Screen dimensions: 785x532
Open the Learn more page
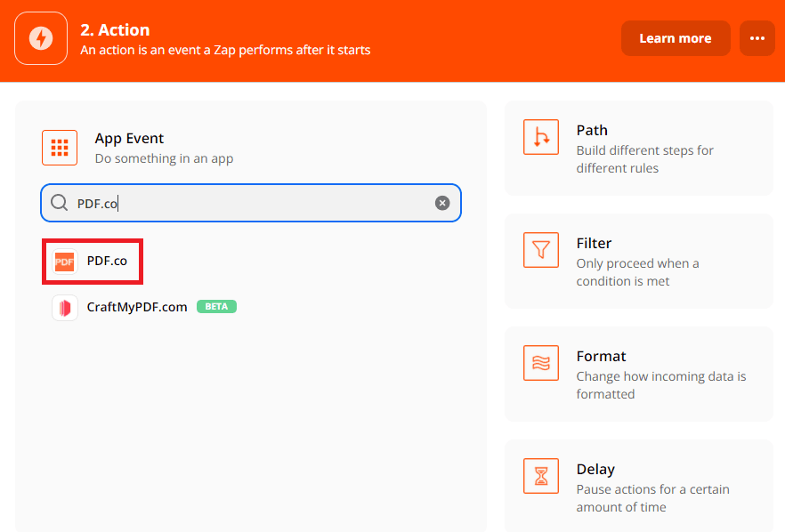pyautogui.click(x=676, y=38)
